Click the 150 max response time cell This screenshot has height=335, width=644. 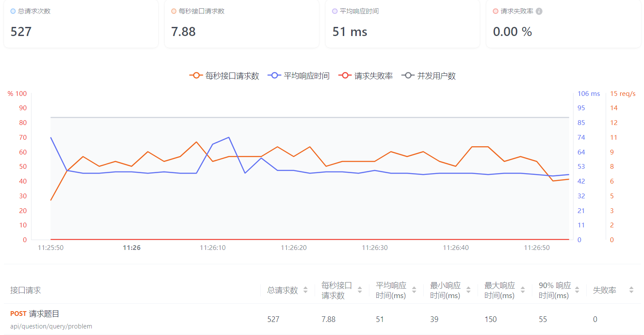click(x=491, y=319)
